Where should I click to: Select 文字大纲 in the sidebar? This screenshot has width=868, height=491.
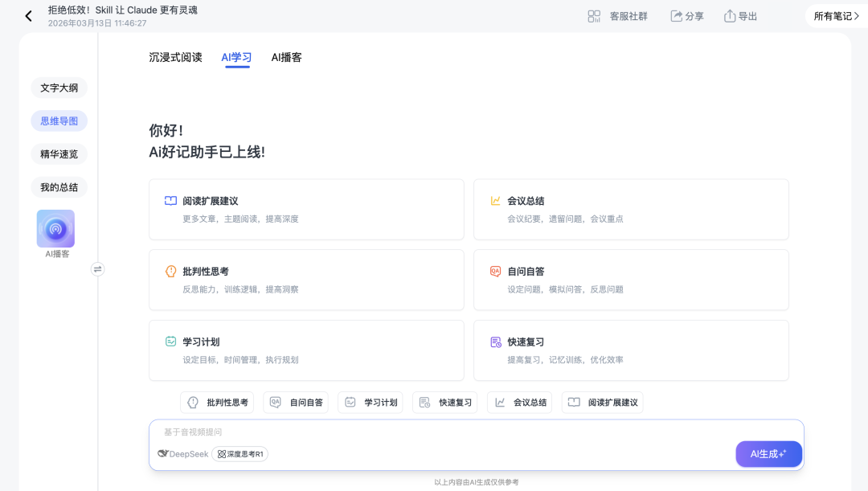point(59,88)
